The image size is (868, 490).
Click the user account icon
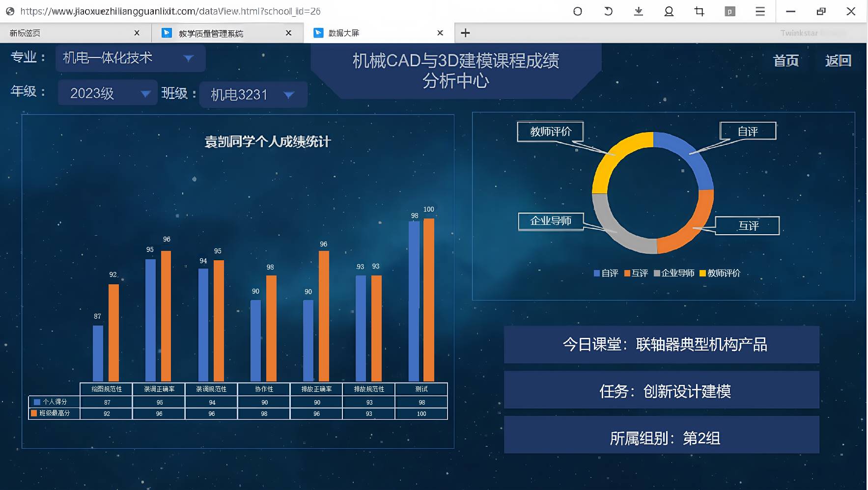pos(669,11)
